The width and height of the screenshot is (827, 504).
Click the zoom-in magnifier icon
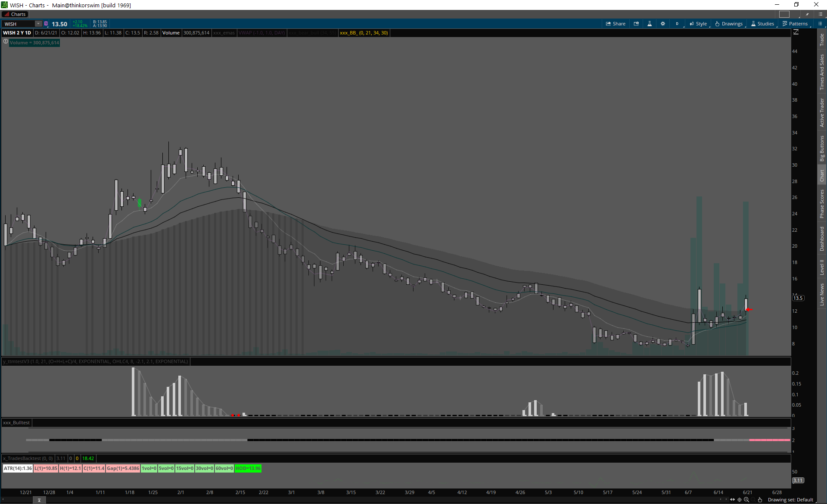click(x=746, y=500)
